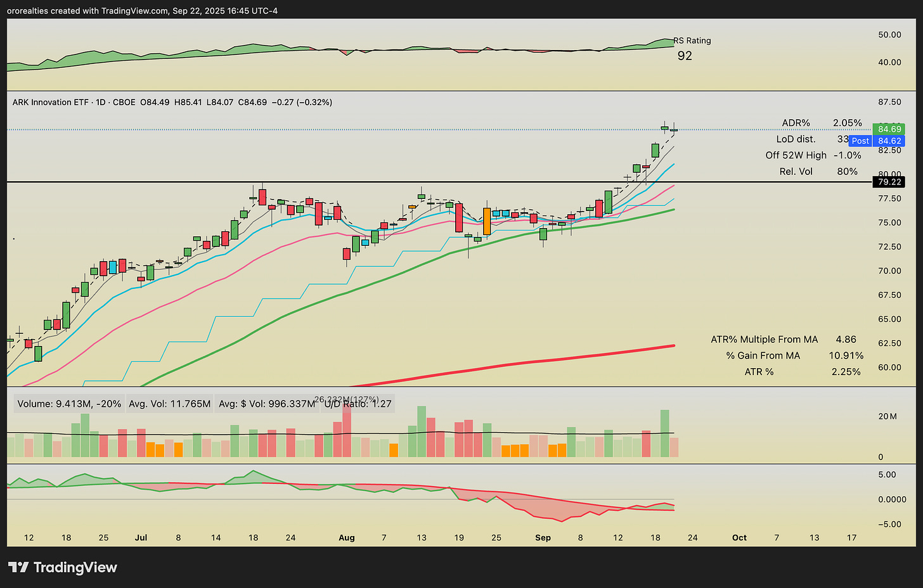The height and width of the screenshot is (588, 923).
Task: Click the Volume: 9.413M, -20% box
Action: point(69,404)
